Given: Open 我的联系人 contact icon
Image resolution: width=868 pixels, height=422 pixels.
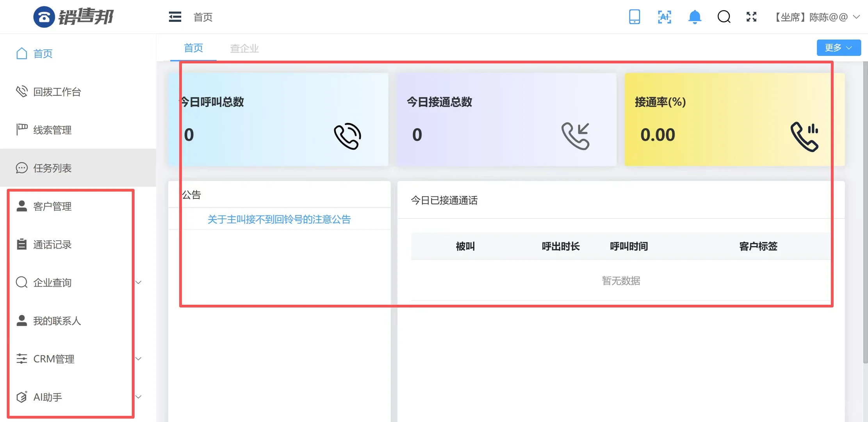Looking at the screenshot, I should (x=57, y=321).
